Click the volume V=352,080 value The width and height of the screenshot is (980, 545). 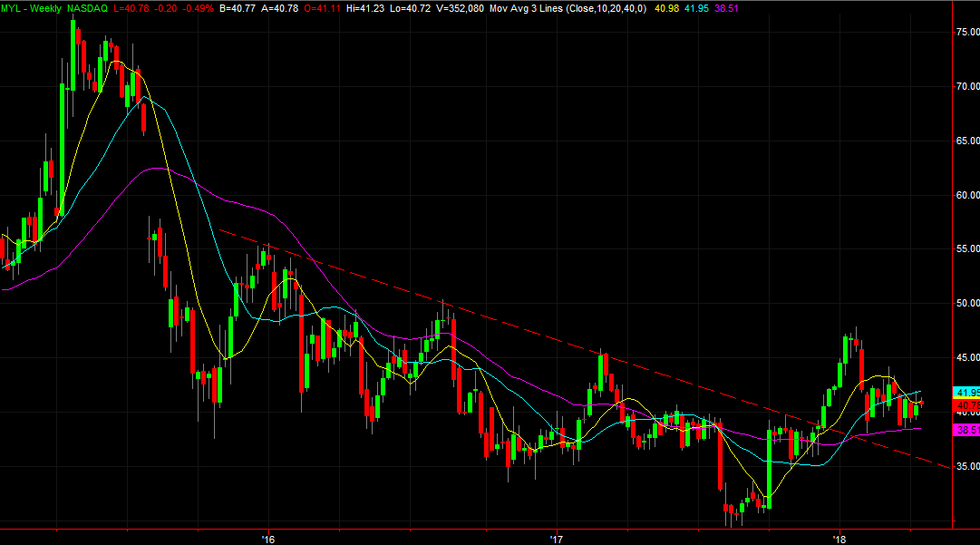(460, 9)
